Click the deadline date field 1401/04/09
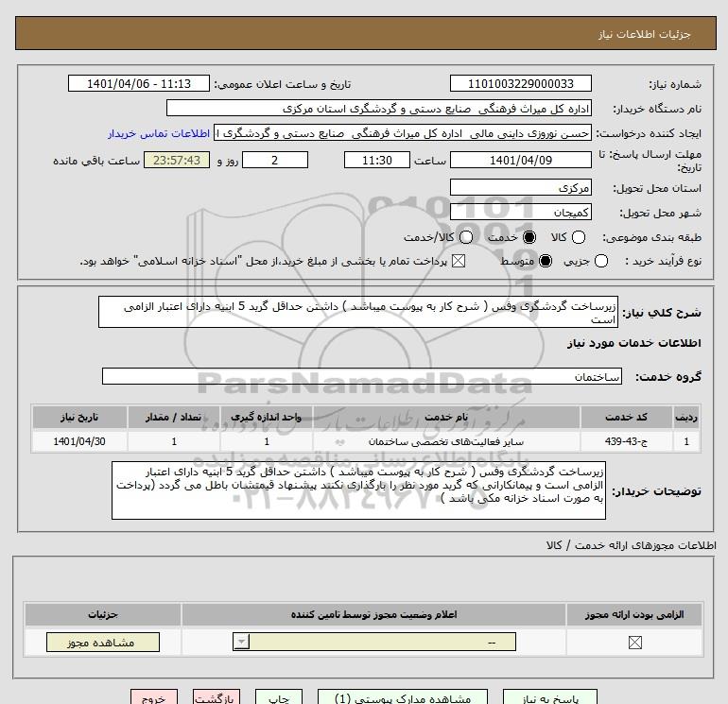 520,160
